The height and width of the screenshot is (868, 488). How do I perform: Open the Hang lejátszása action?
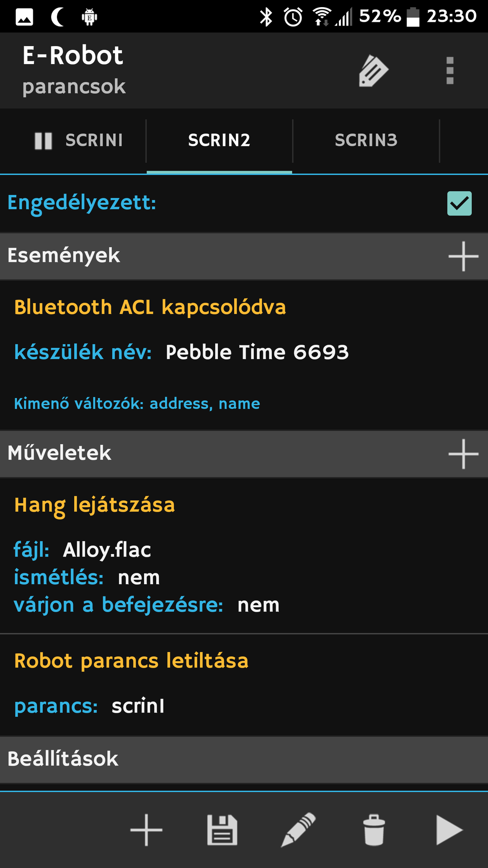244,555
